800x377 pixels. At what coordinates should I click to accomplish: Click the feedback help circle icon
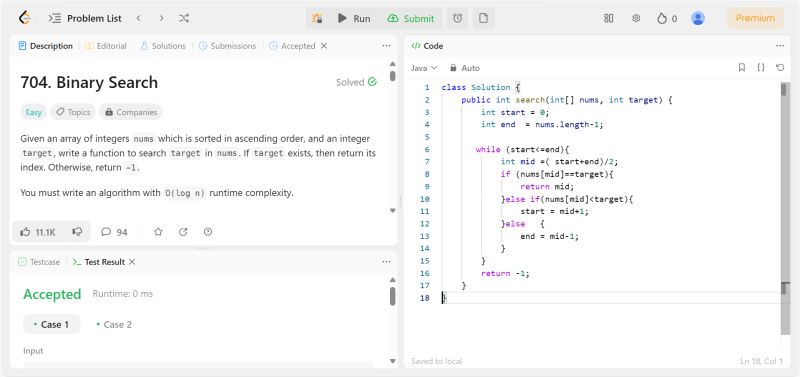click(208, 232)
